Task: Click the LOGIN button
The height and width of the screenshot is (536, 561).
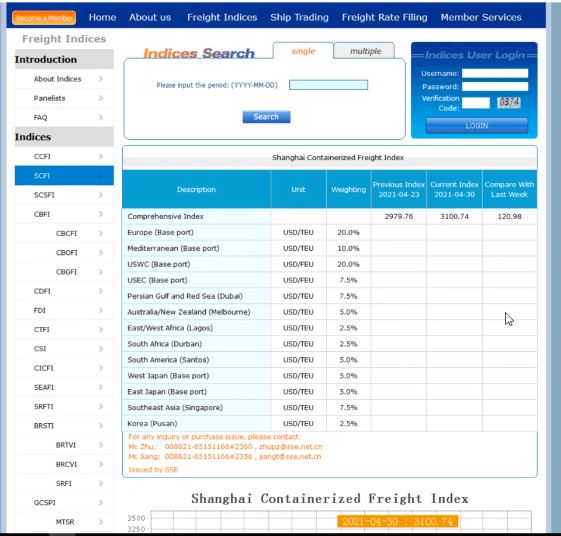Action: 477,126
